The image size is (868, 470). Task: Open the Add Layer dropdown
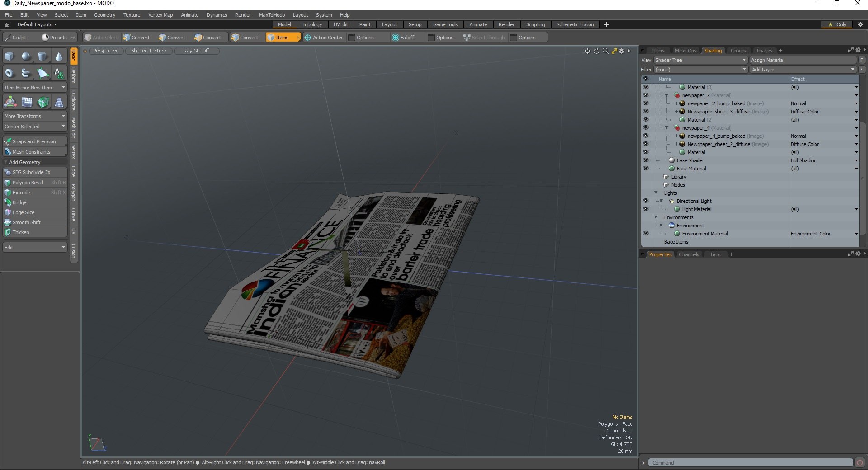pyautogui.click(x=803, y=70)
